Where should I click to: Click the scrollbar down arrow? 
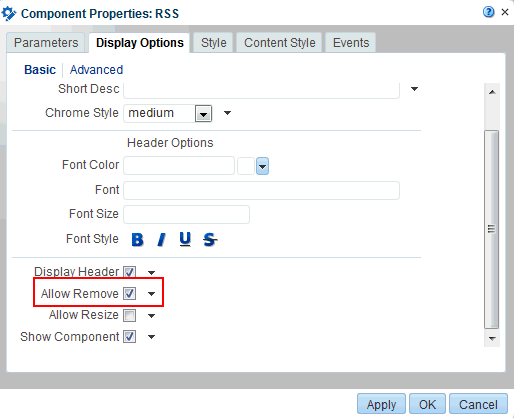click(x=492, y=338)
